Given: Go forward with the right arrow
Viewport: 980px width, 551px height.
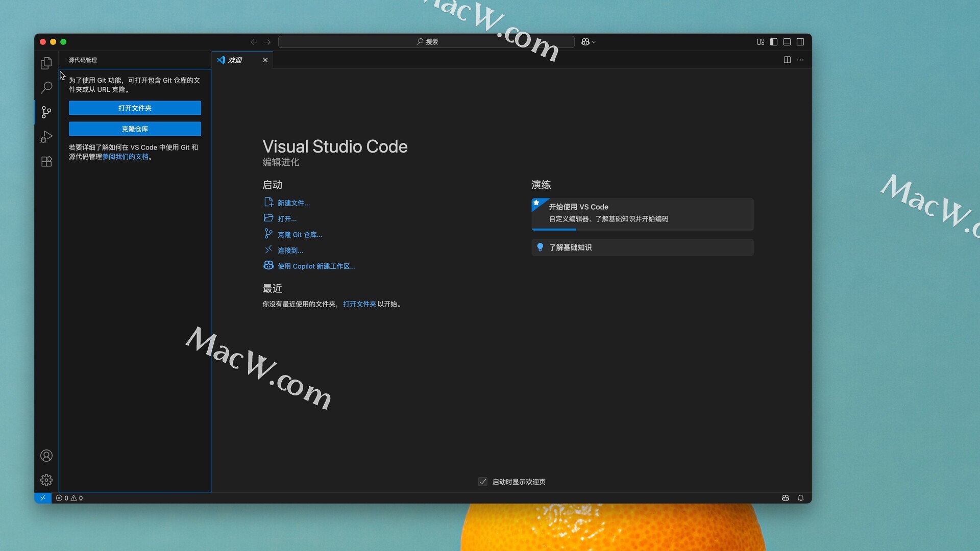Looking at the screenshot, I should pyautogui.click(x=267, y=42).
